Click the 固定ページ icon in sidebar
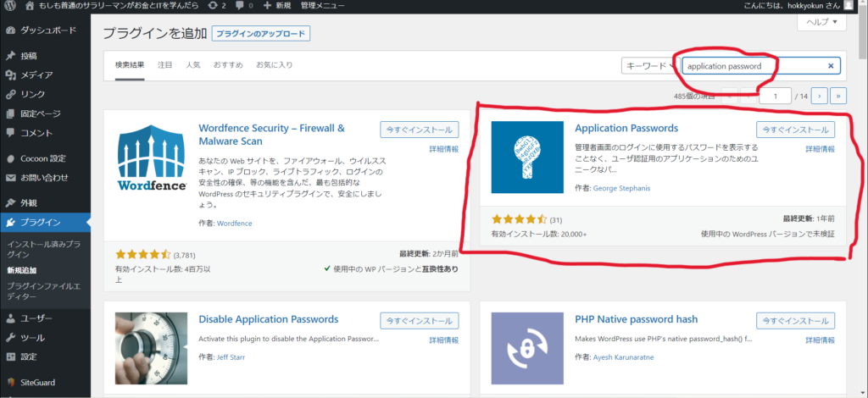 coord(10,113)
